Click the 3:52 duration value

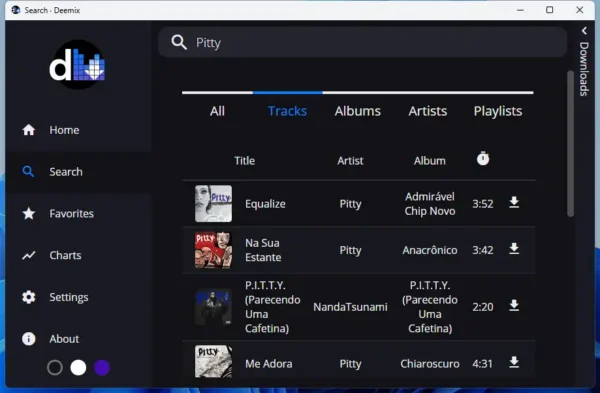[483, 204]
